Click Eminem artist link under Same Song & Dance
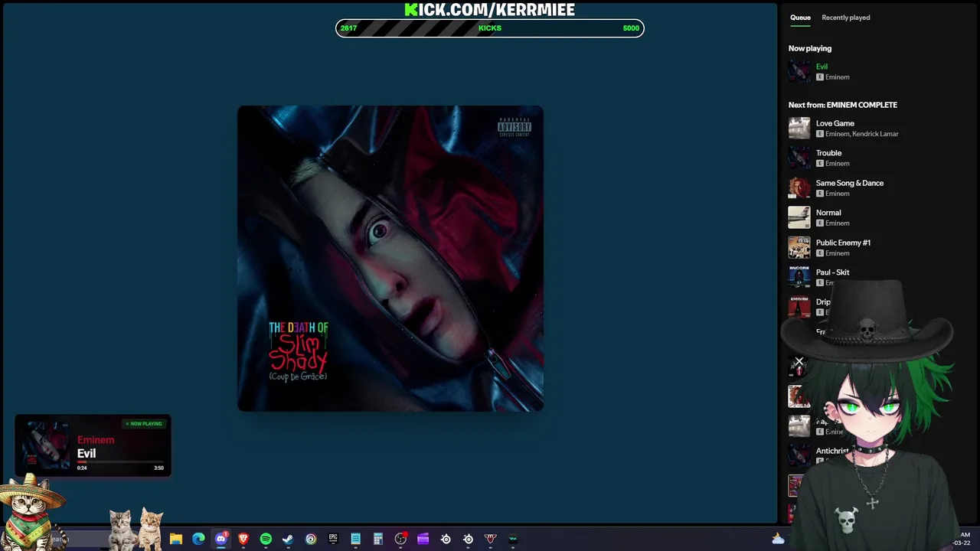The width and height of the screenshot is (980, 551). (837, 194)
